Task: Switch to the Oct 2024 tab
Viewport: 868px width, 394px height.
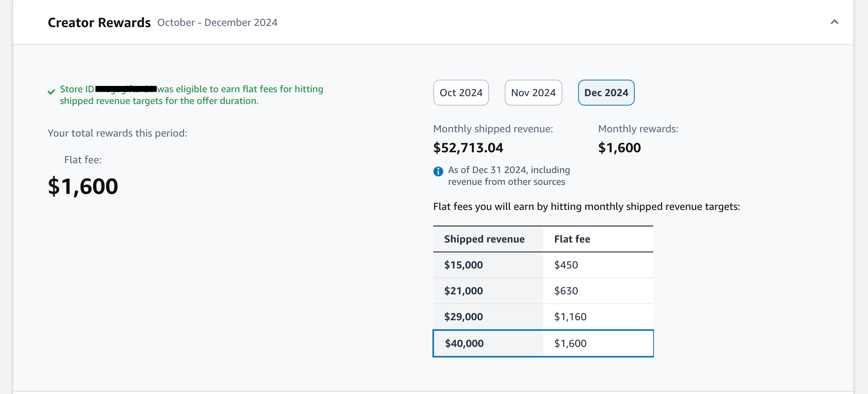Action: 461,93
